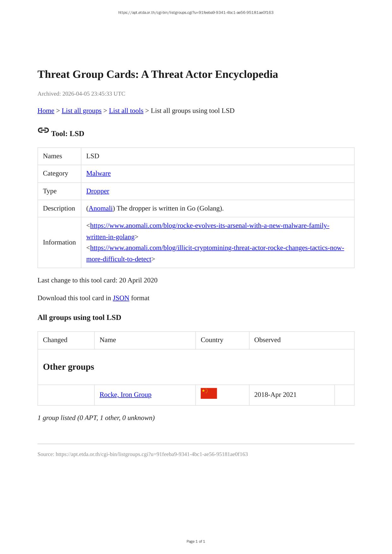Screen dimensions: 392x554
Task: Click the Source URL in the footer
Action: pos(151,454)
